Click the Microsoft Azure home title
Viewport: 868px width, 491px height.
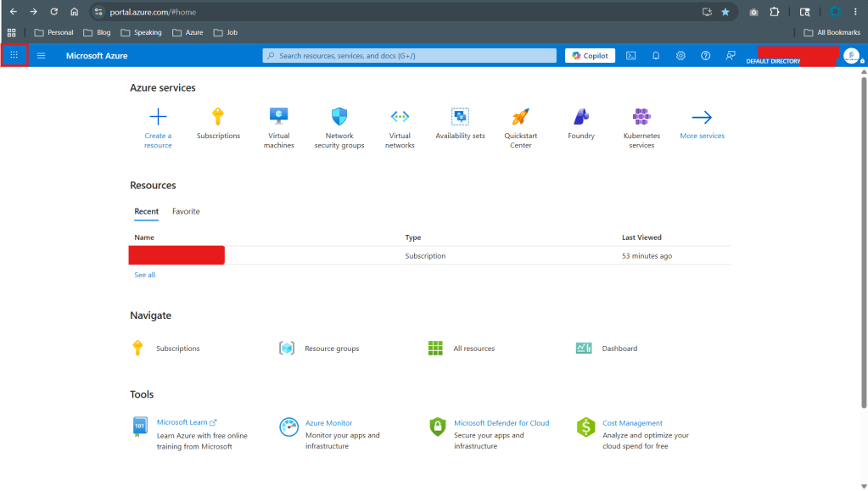(x=97, y=55)
